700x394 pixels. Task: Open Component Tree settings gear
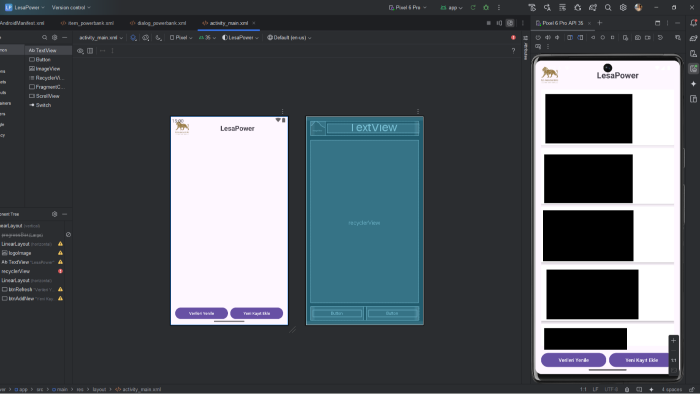pos(54,214)
